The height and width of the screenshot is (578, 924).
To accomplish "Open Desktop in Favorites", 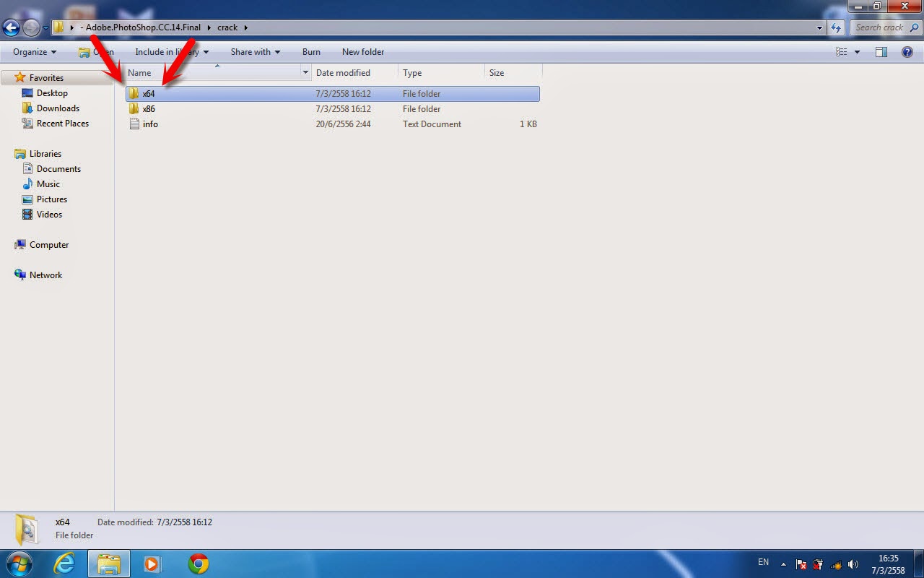I will (x=52, y=93).
